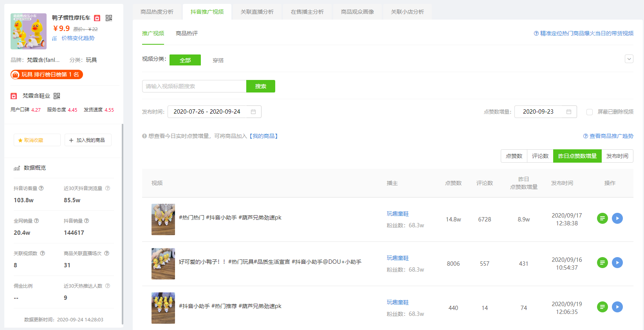Click the duck toy product image
Image resolution: width=644 pixels, height=330 pixels.
click(x=29, y=31)
